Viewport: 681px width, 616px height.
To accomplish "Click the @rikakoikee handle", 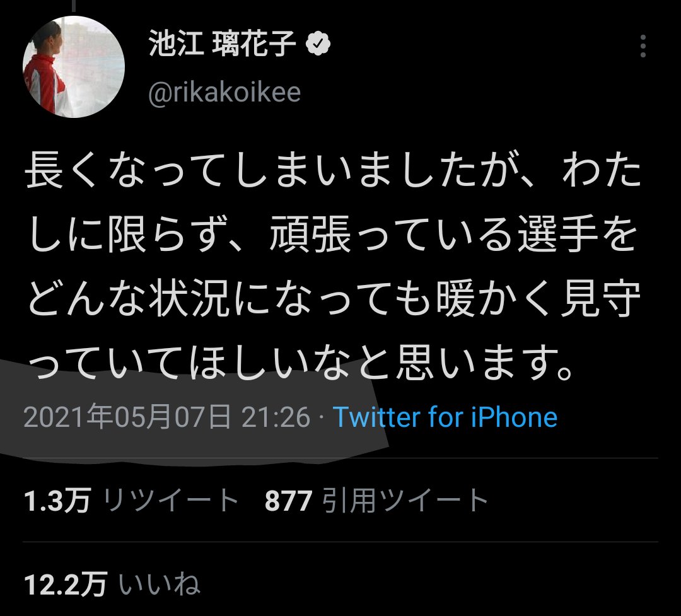I will pyautogui.click(x=224, y=92).
